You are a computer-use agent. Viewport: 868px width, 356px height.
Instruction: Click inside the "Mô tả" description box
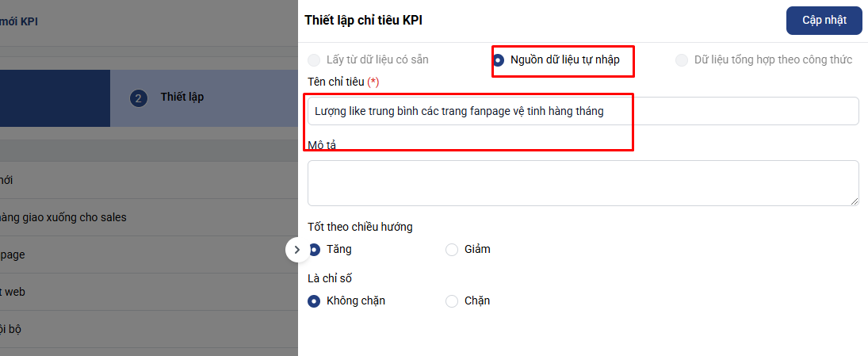pos(583,183)
